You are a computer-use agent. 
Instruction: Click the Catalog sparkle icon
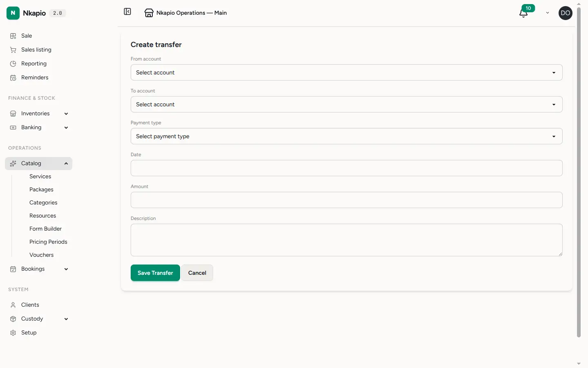tap(13, 164)
